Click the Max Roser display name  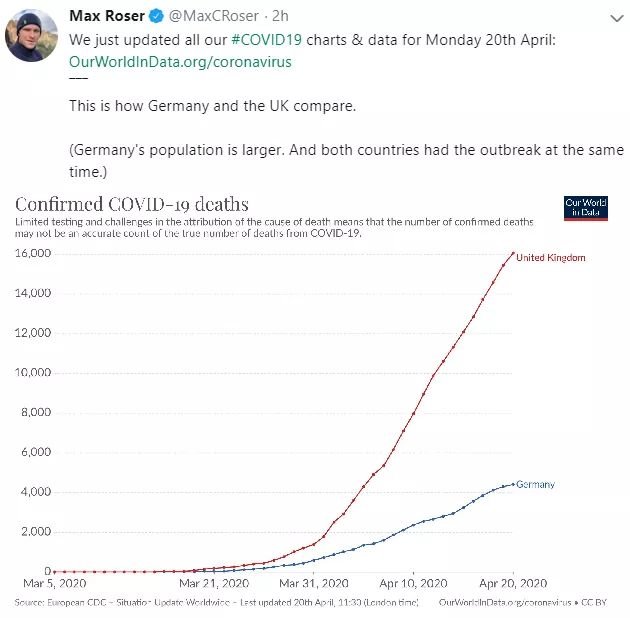click(x=107, y=16)
